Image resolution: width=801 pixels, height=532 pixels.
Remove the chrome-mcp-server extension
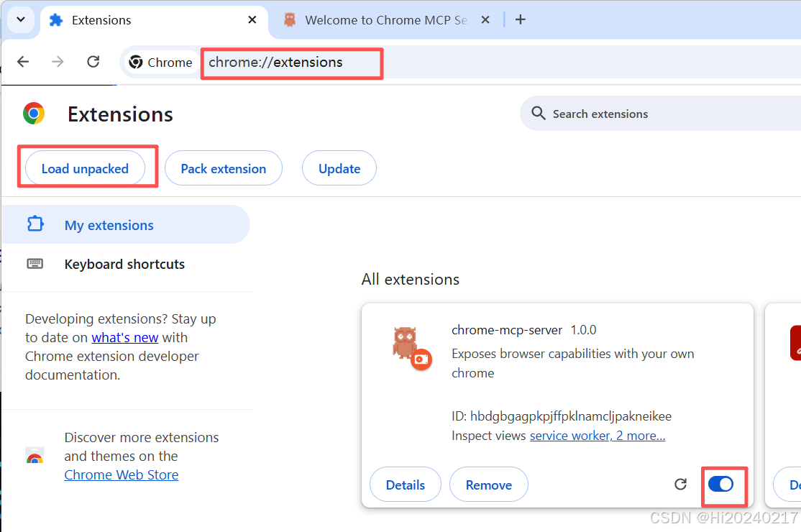(x=488, y=485)
